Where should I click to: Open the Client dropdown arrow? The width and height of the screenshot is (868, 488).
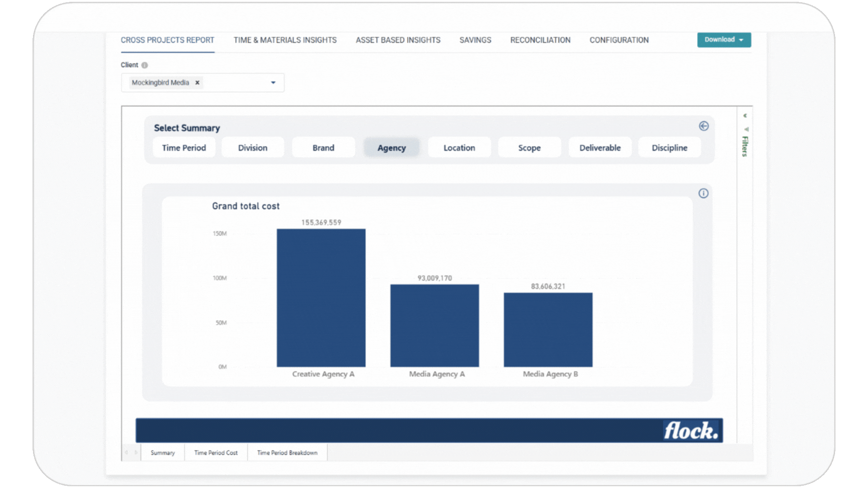[x=273, y=83]
